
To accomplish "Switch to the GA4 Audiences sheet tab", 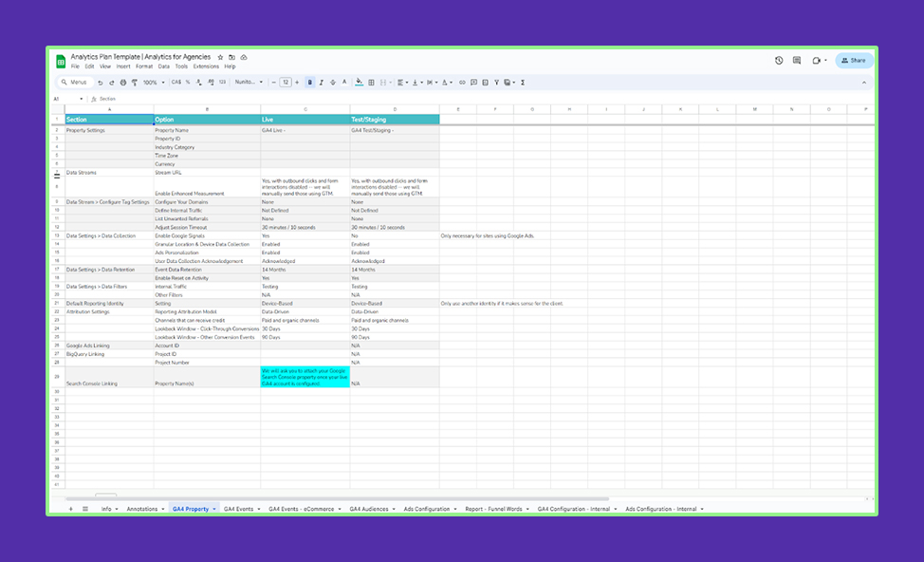I will point(368,510).
